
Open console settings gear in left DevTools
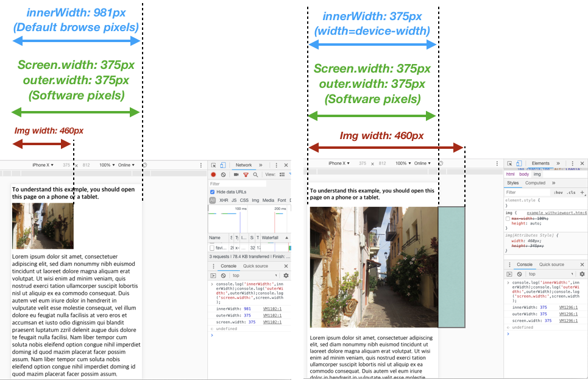[x=285, y=276]
